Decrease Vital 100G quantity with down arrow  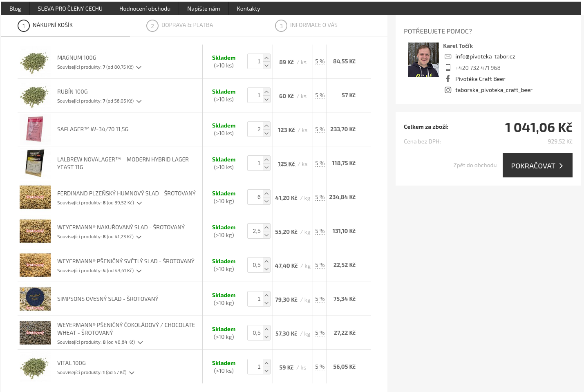(266, 371)
